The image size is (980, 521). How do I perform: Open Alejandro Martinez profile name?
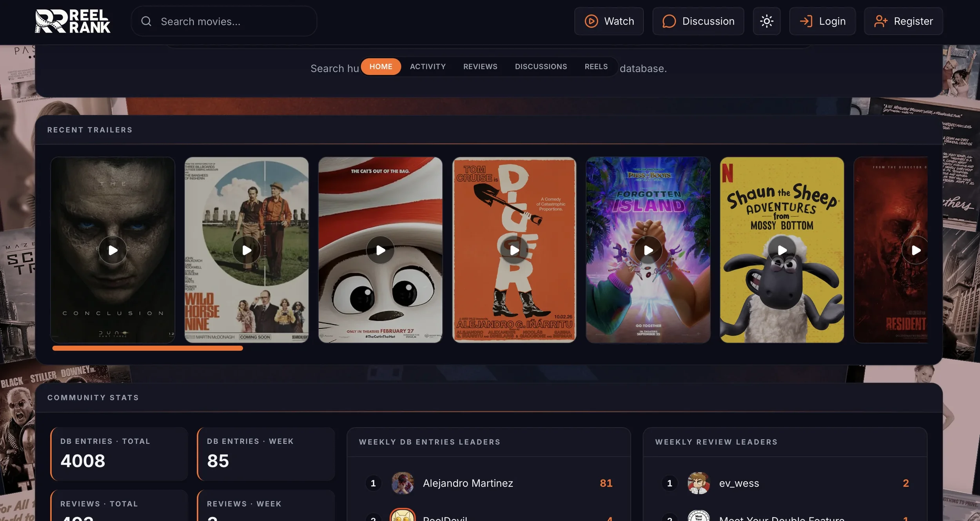tap(468, 483)
